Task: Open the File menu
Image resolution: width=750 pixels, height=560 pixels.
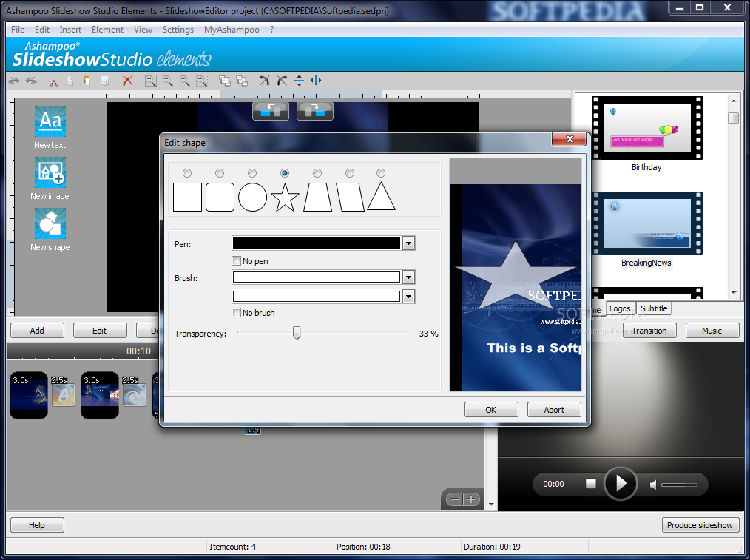Action: pyautogui.click(x=18, y=30)
